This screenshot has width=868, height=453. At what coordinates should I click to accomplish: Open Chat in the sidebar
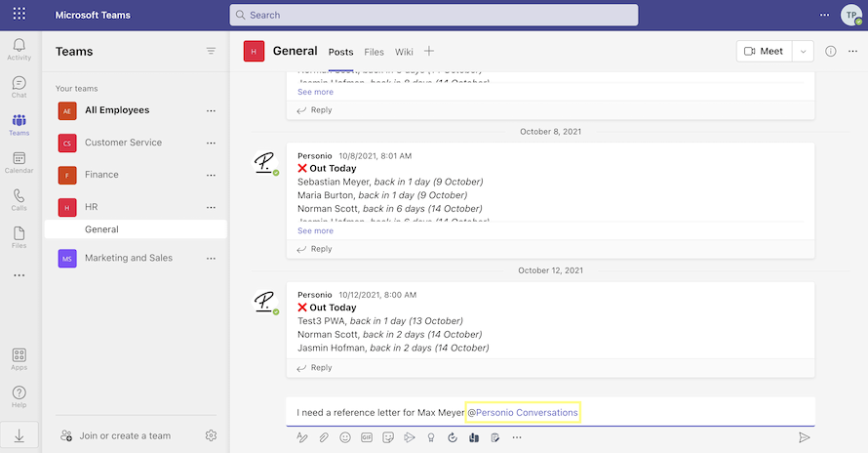coord(19,87)
